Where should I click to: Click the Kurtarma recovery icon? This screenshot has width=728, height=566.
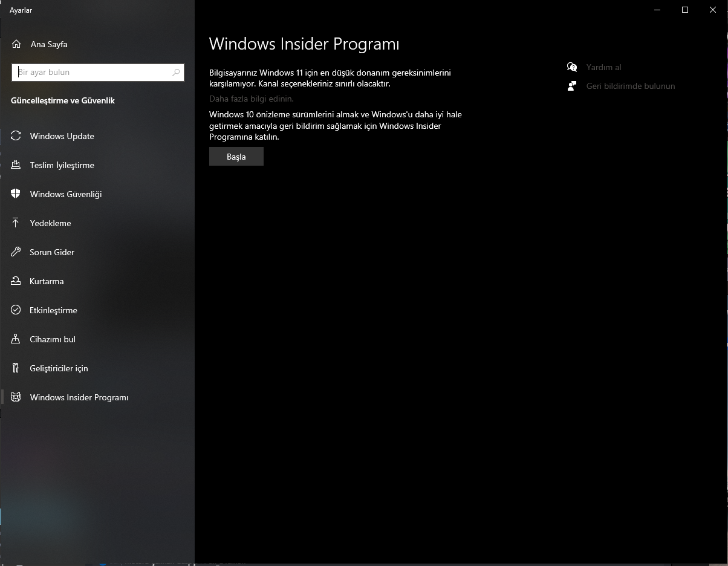16,281
